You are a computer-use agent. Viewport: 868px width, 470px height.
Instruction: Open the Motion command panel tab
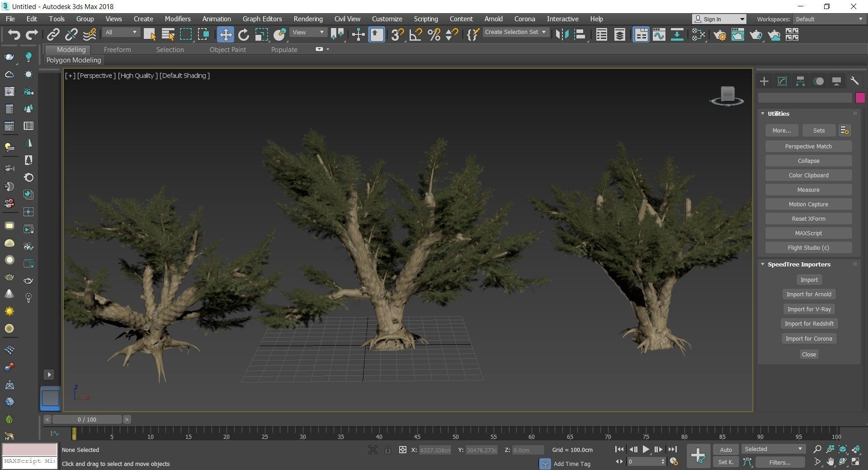pyautogui.click(x=819, y=81)
